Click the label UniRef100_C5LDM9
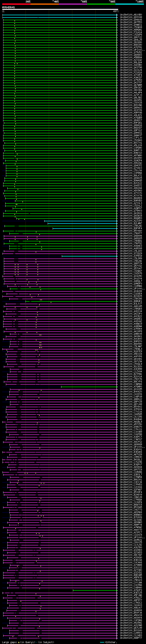This screenshot has width=146, height=644. coord(131,259)
